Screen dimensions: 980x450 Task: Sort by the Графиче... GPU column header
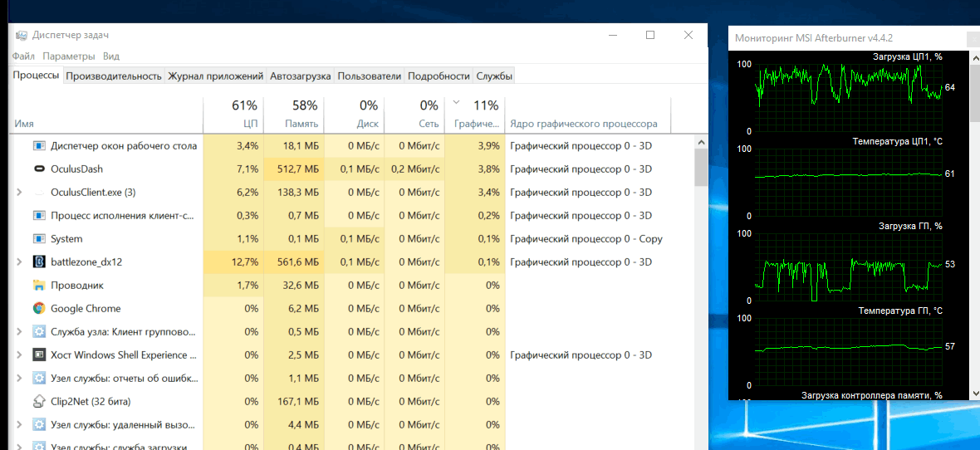coord(474,115)
